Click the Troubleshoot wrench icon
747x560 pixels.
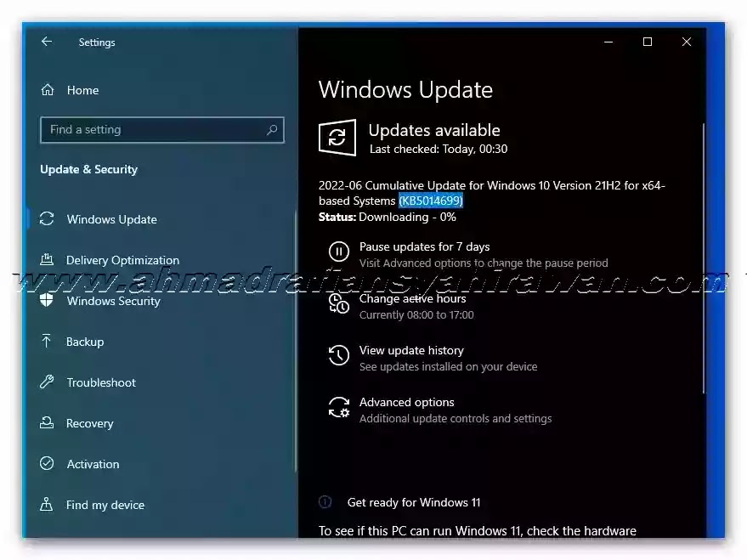[x=48, y=382]
